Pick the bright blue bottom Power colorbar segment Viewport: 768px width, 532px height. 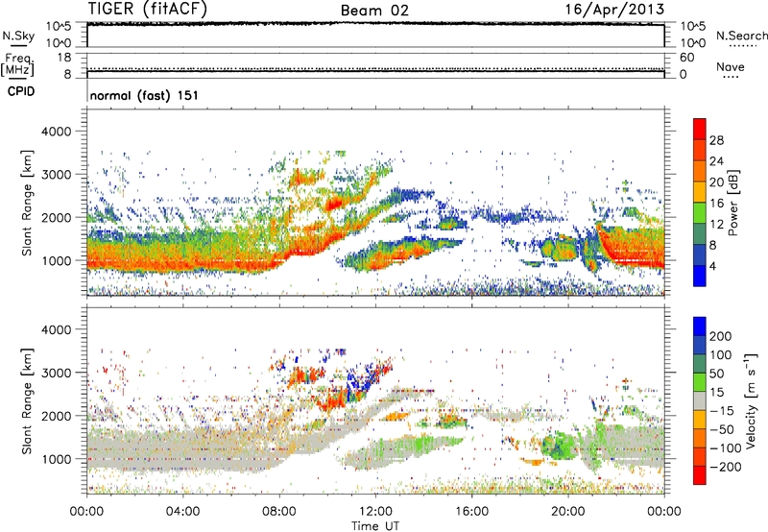(x=700, y=277)
